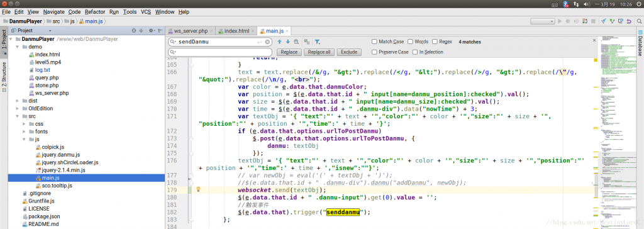Collapse the demo folder
This screenshot has width=644, height=229.
pyautogui.click(x=17, y=47)
